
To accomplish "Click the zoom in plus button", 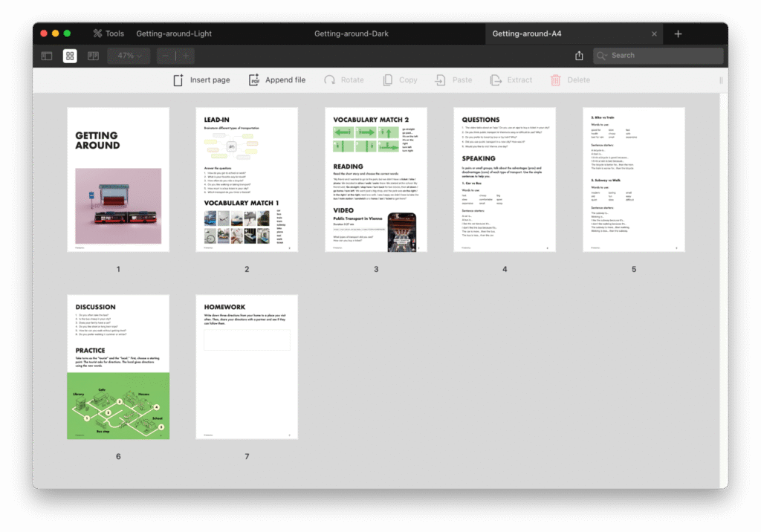I will tap(185, 56).
